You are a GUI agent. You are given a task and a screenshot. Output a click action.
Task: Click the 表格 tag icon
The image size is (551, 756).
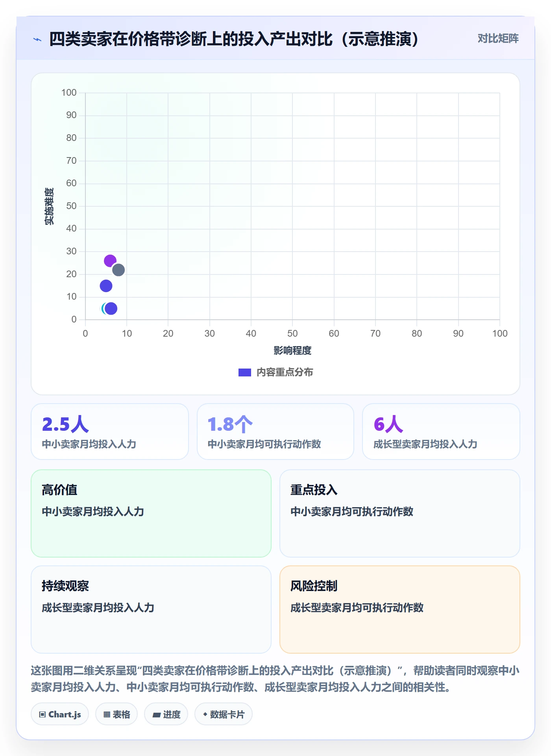tap(107, 714)
